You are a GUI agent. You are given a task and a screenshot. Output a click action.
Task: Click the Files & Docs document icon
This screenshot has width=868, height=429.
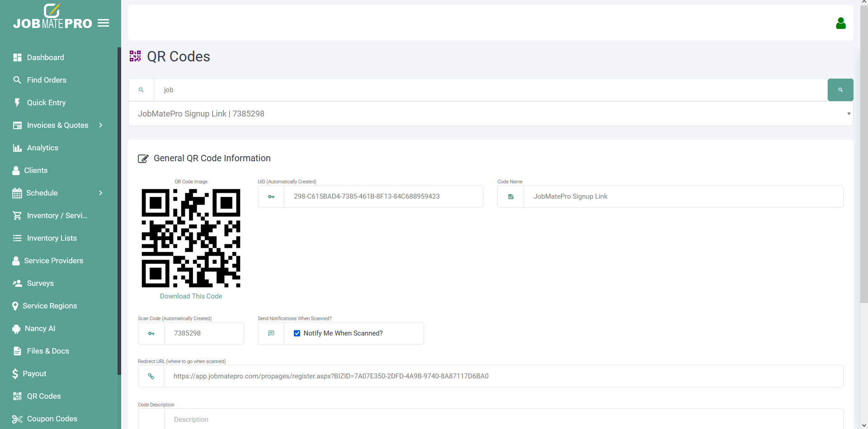click(17, 351)
